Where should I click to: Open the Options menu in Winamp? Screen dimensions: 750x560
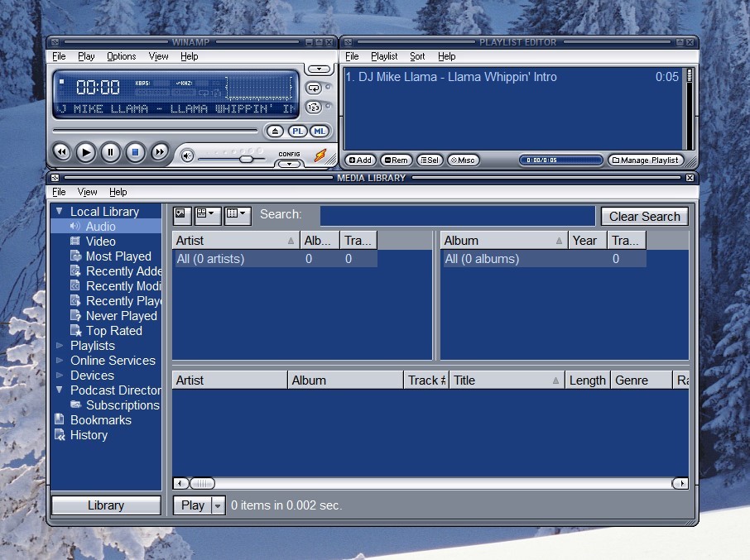point(122,56)
